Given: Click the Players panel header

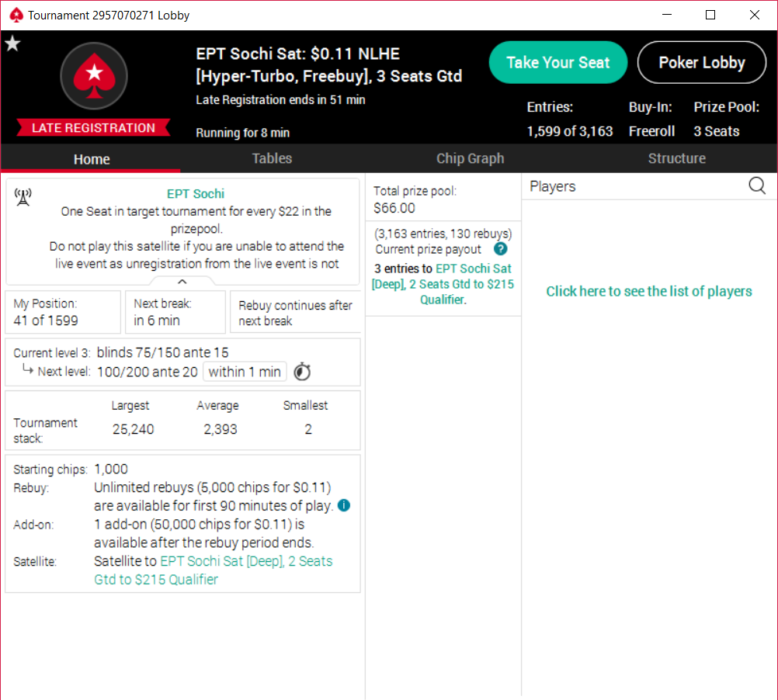Looking at the screenshot, I should point(553,186).
